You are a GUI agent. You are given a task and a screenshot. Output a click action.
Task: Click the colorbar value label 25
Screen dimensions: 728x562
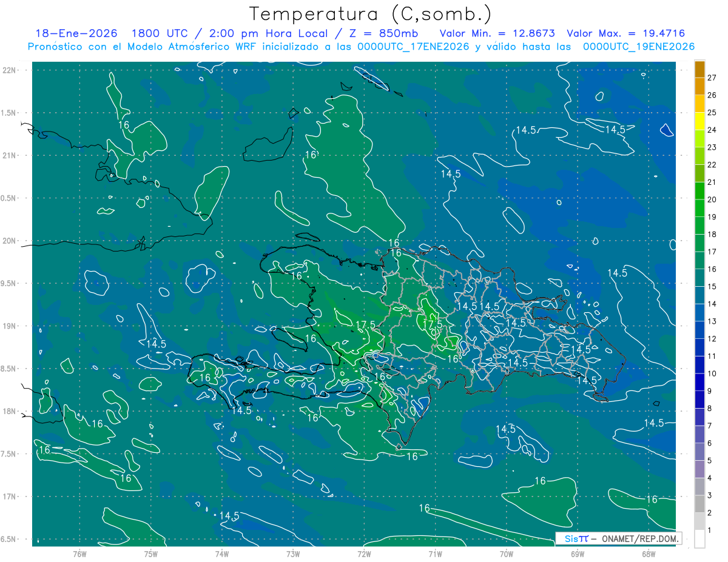coord(712,112)
